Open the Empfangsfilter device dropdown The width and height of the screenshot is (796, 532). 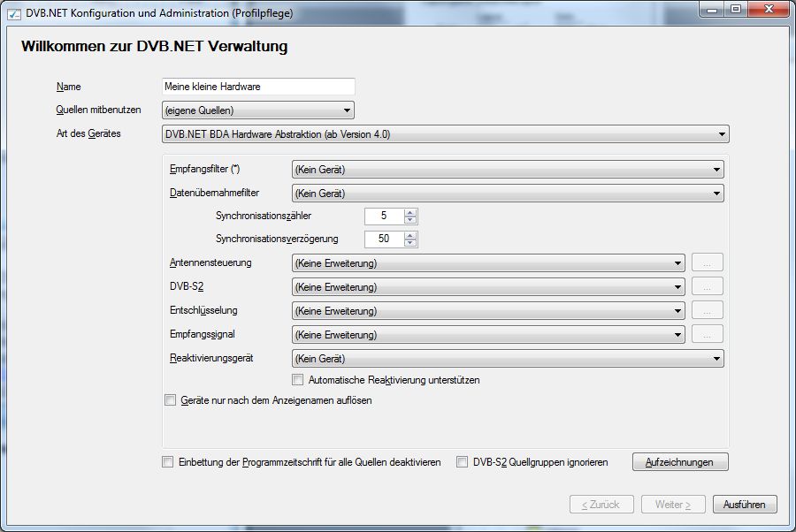508,170
